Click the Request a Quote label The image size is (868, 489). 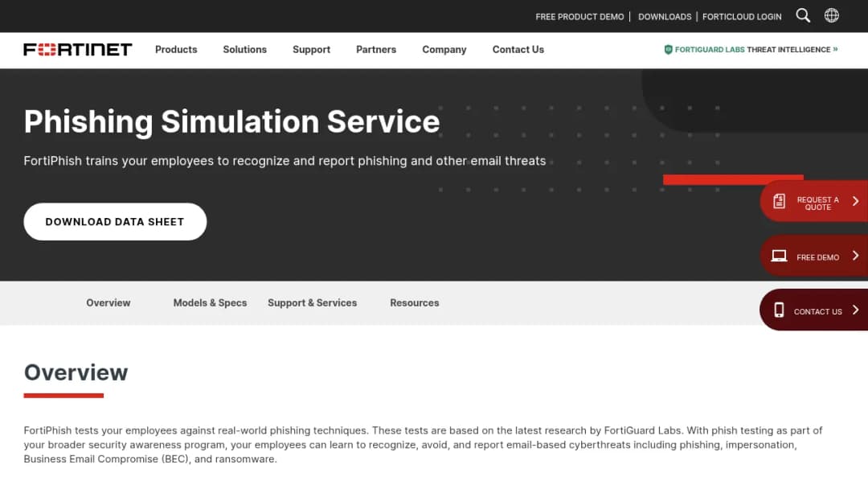817,203
